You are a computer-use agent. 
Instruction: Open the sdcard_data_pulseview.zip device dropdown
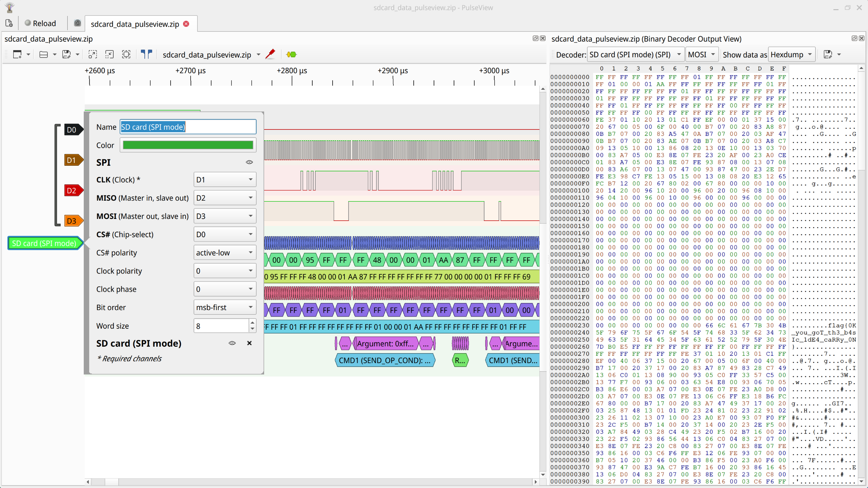pos(212,55)
